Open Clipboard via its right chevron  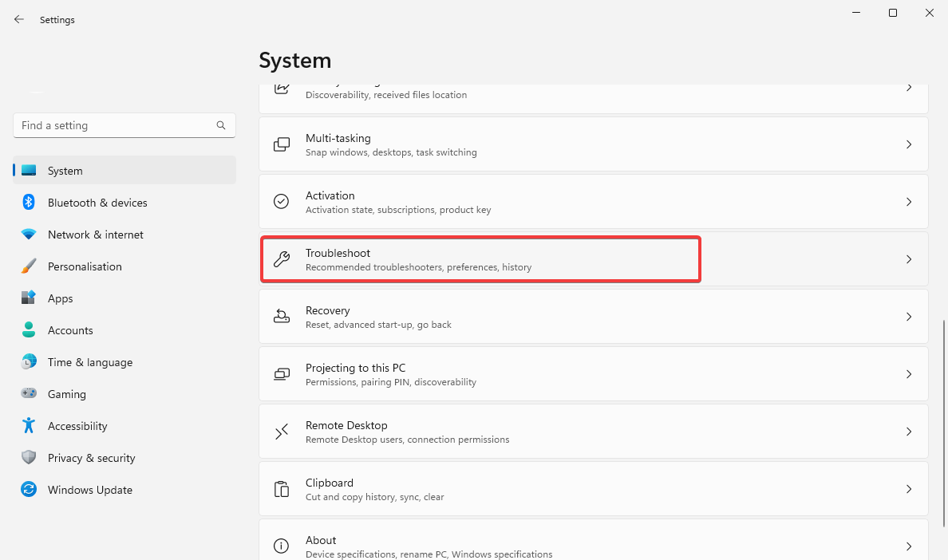[909, 489]
